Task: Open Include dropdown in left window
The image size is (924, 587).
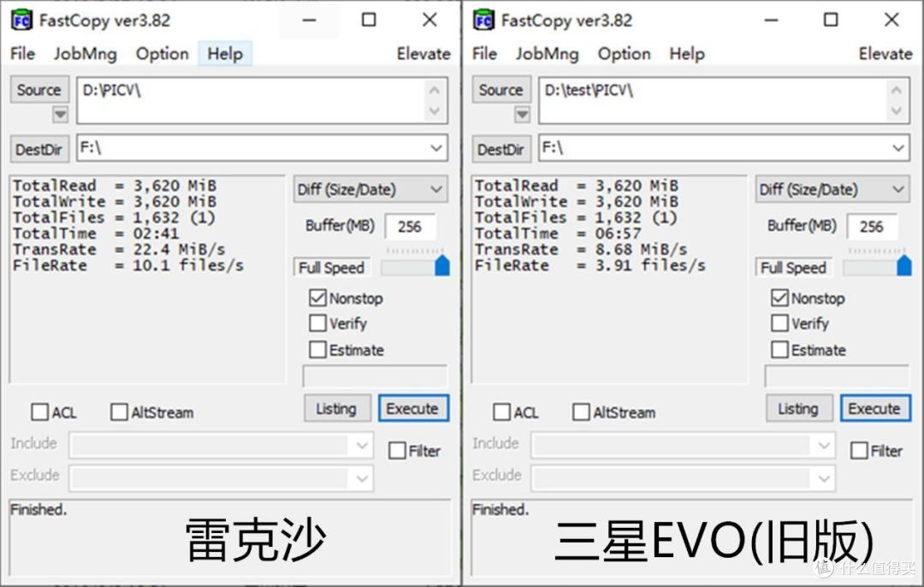Action: [x=362, y=446]
